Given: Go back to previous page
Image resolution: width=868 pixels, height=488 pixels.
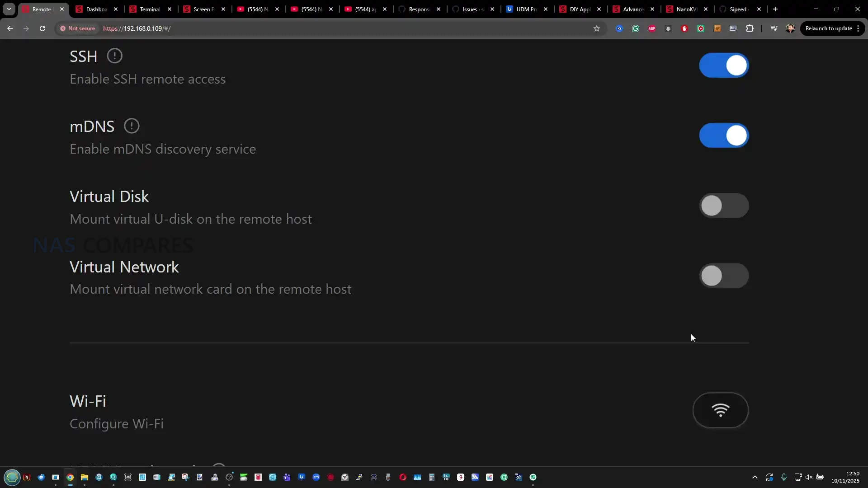Looking at the screenshot, I should click(10, 28).
